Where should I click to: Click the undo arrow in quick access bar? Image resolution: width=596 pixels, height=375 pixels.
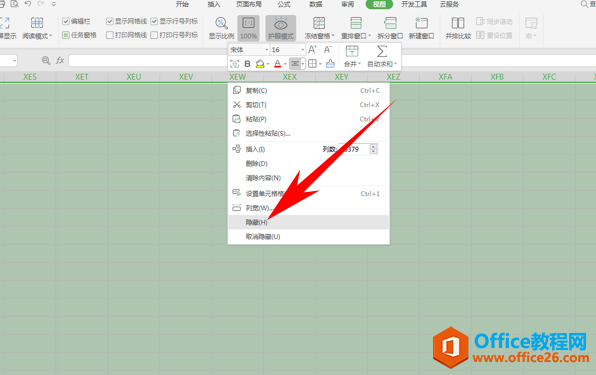coord(28,4)
